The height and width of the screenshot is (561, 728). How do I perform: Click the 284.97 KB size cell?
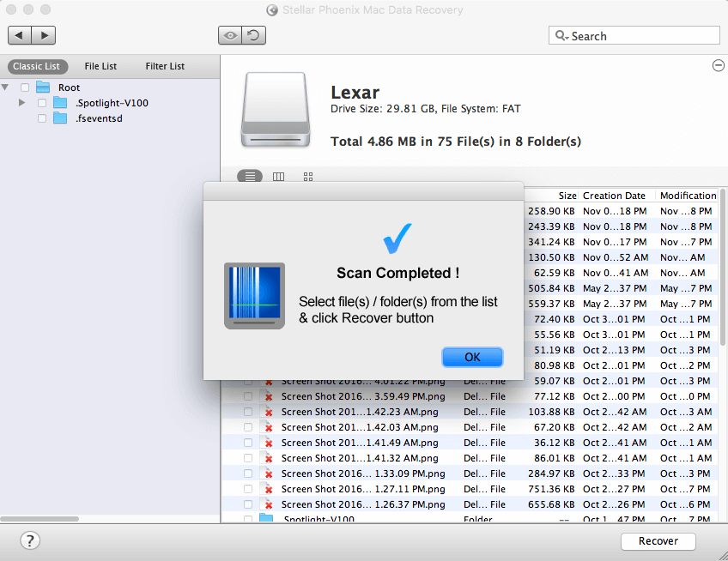pos(551,474)
